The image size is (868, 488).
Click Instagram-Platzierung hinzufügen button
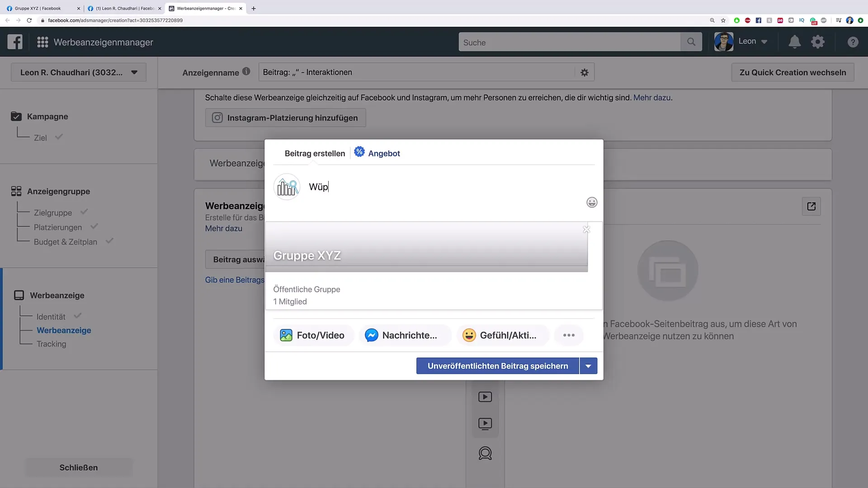(x=285, y=118)
